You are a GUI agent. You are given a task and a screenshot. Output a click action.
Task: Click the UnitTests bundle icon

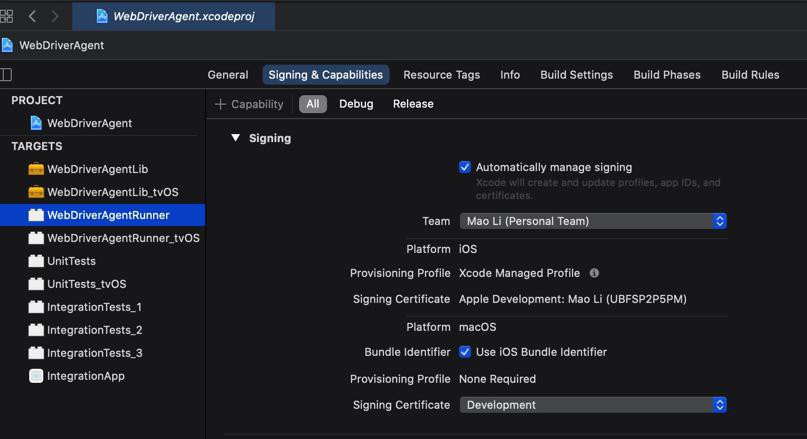click(36, 261)
